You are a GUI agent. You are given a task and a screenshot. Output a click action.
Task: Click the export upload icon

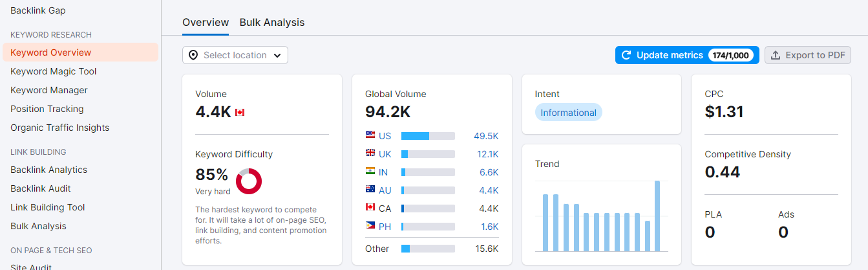tap(776, 55)
